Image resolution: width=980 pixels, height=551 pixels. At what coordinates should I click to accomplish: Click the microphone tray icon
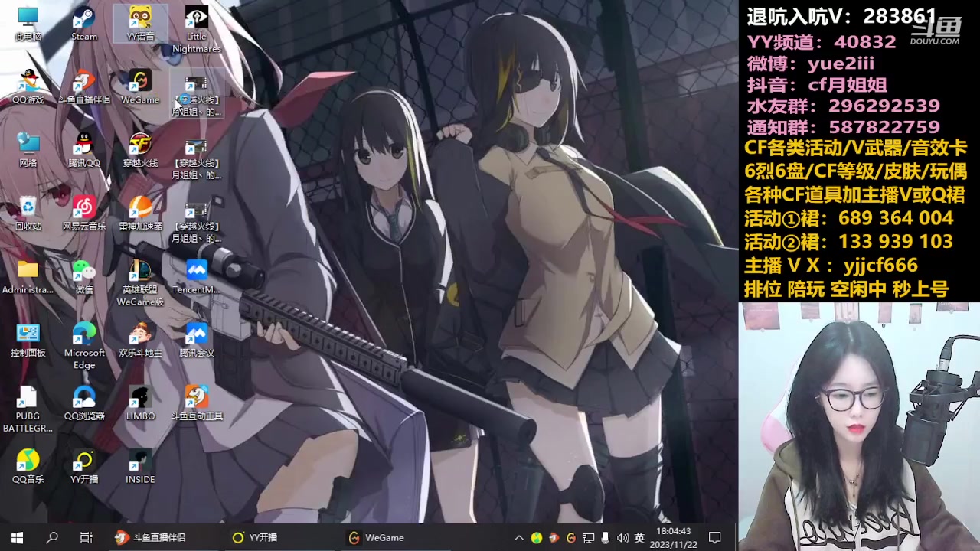pos(606,537)
